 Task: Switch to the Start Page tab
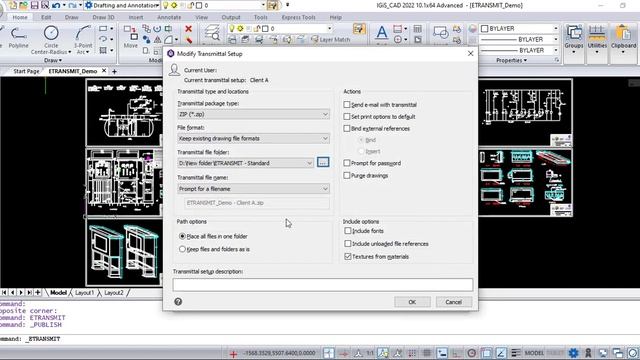point(27,71)
